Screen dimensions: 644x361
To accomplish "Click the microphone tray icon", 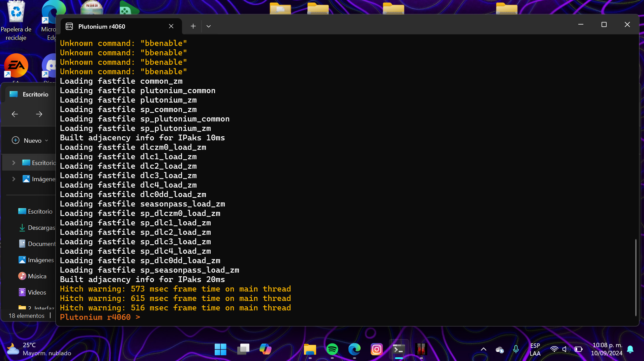I will [516, 350].
